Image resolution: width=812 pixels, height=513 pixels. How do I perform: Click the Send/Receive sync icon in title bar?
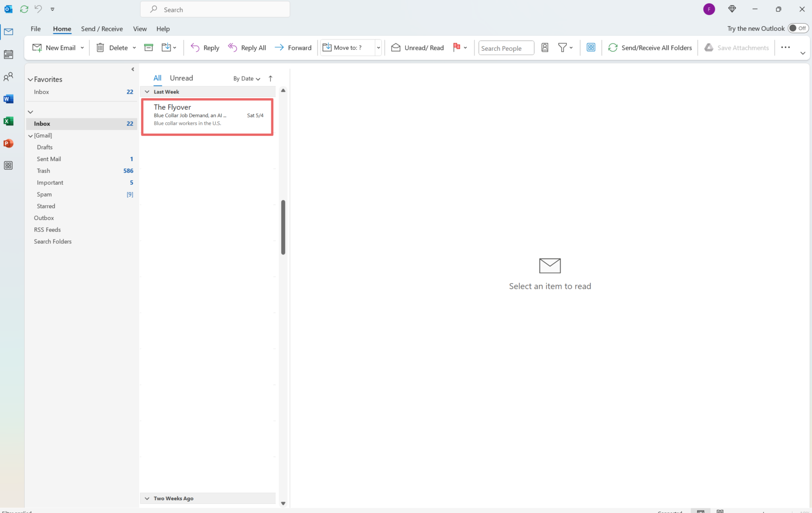coord(24,9)
